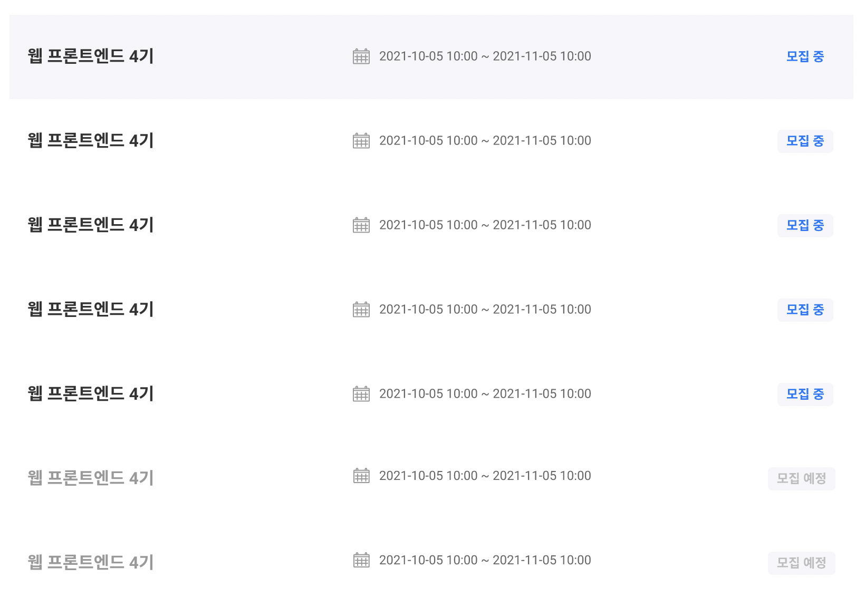Click the calendar icon on the first course row

[x=361, y=56]
